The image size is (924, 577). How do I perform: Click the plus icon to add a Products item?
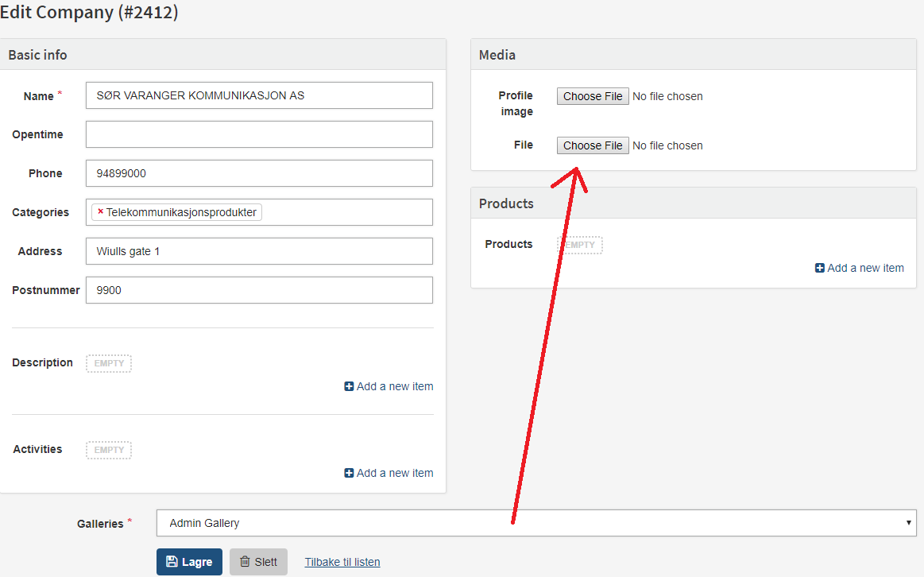pyautogui.click(x=819, y=268)
